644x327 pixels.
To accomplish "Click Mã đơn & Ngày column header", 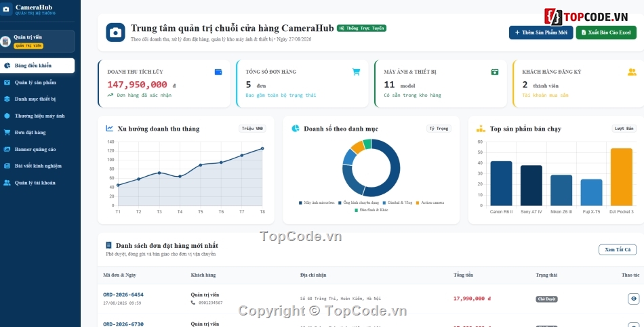I will [119, 276].
